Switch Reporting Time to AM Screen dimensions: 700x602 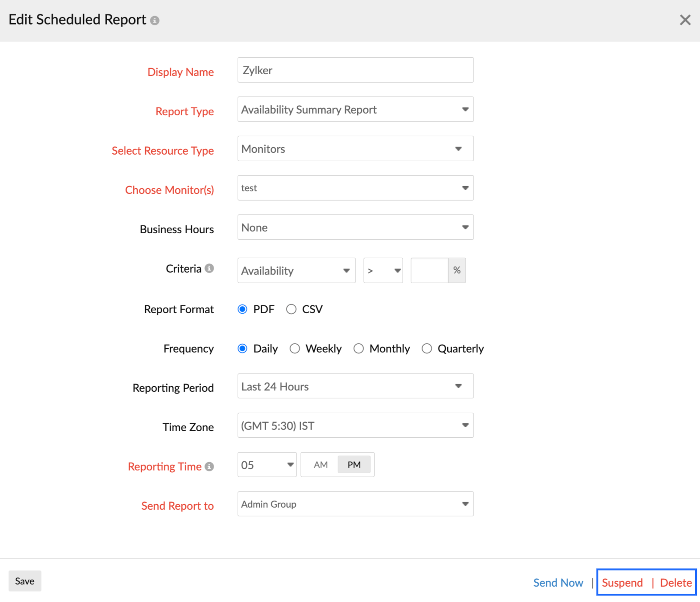[x=320, y=464]
